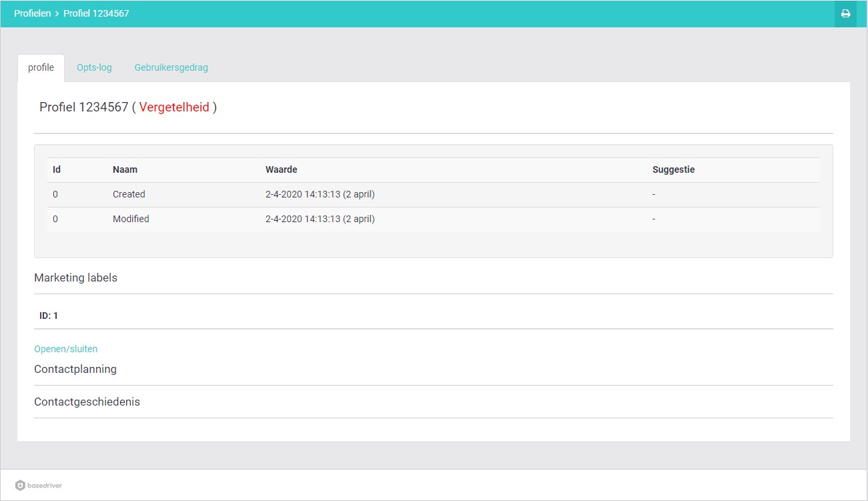This screenshot has height=501, width=868.
Task: Click the Openen/sluiten link
Action: click(x=66, y=349)
